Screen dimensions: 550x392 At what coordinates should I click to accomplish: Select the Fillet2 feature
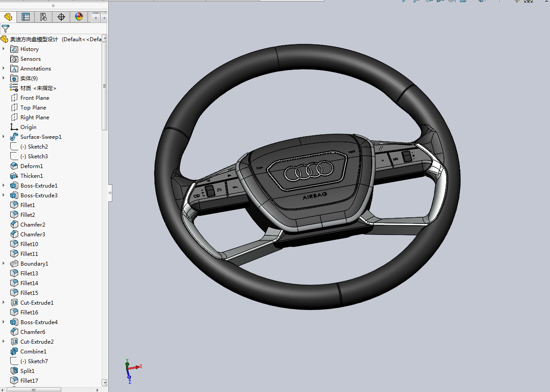point(28,215)
